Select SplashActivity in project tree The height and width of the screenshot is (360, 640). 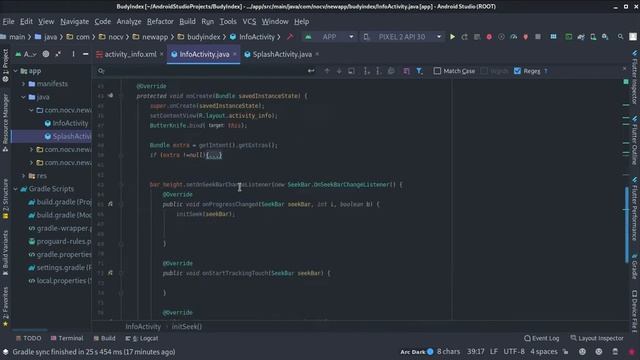pyautogui.click(x=68, y=136)
